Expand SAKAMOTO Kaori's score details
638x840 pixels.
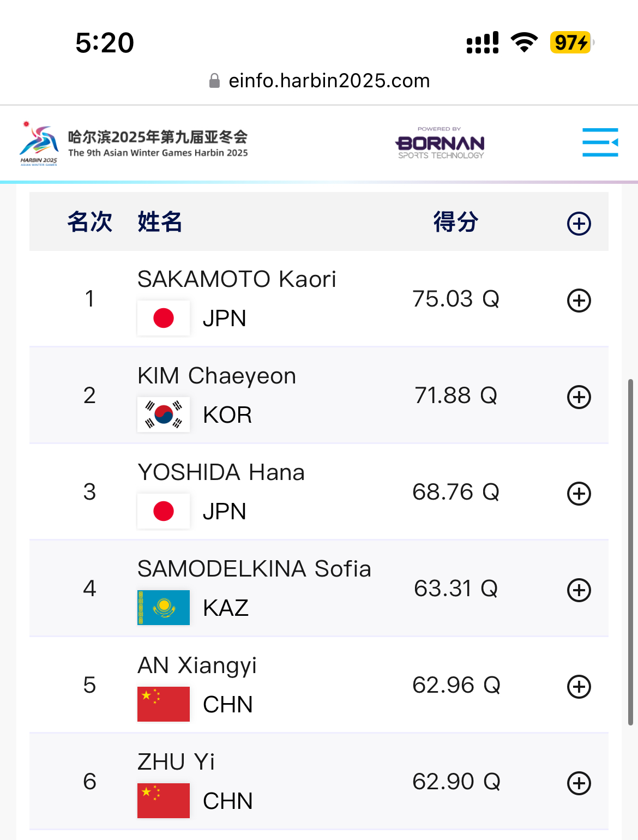[579, 301]
